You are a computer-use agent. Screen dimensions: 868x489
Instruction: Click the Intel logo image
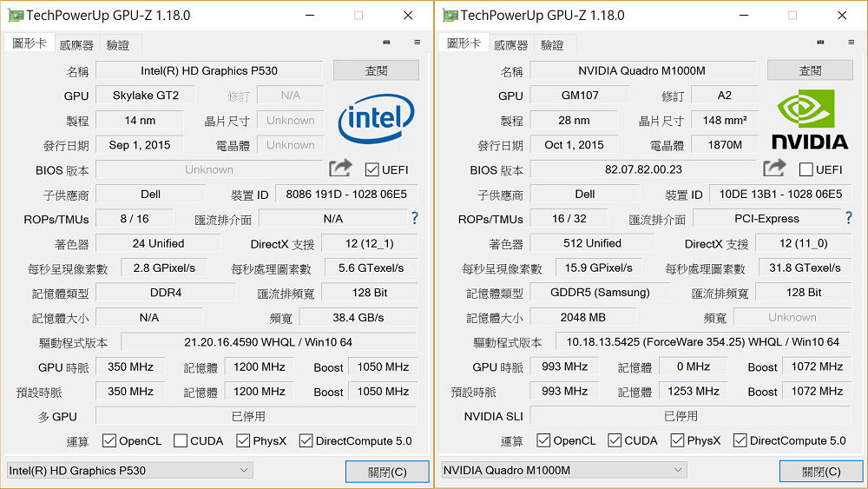[377, 118]
